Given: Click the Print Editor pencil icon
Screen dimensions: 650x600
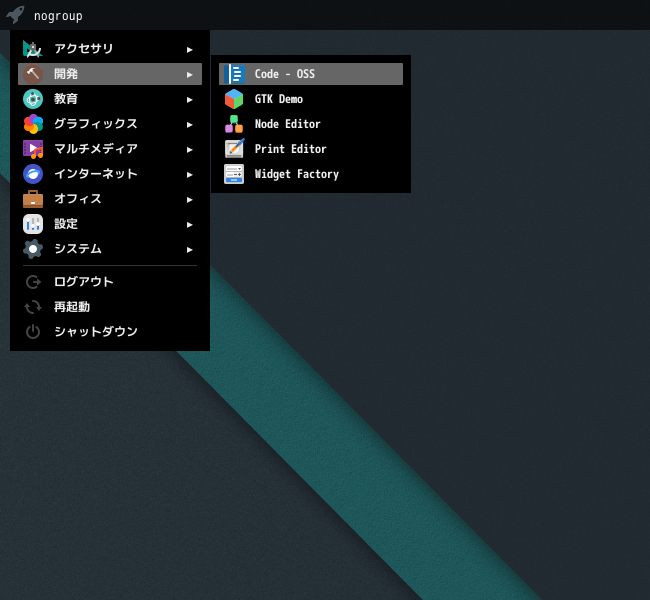Looking at the screenshot, I should click(x=234, y=149).
